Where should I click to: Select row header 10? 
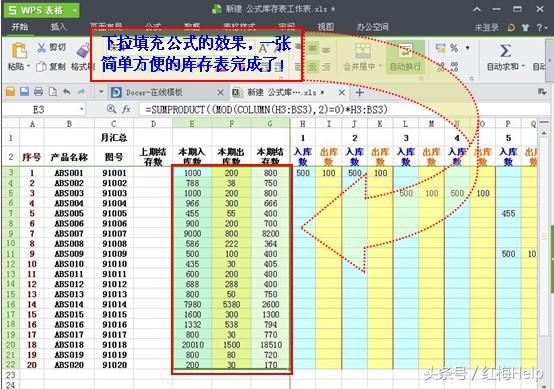click(x=11, y=243)
